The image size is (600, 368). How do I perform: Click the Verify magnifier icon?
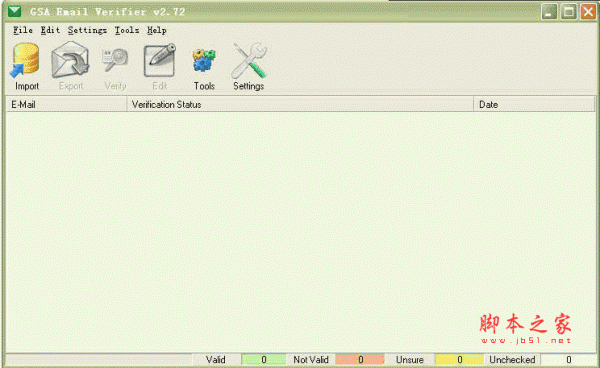(x=115, y=60)
